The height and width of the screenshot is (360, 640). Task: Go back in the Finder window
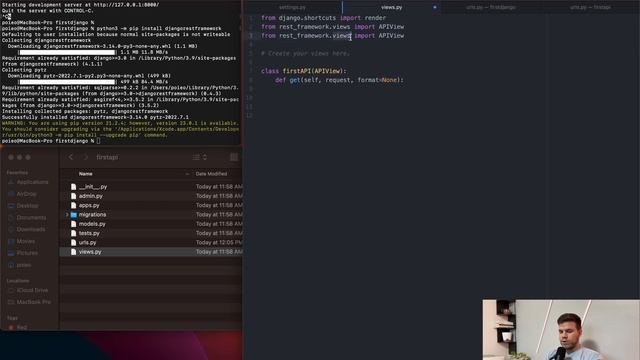pos(71,157)
